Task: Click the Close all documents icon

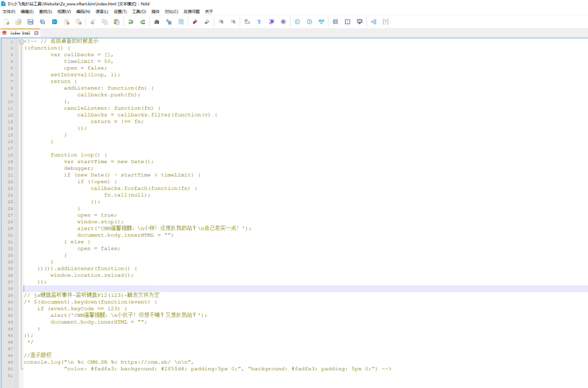Action: point(79,22)
